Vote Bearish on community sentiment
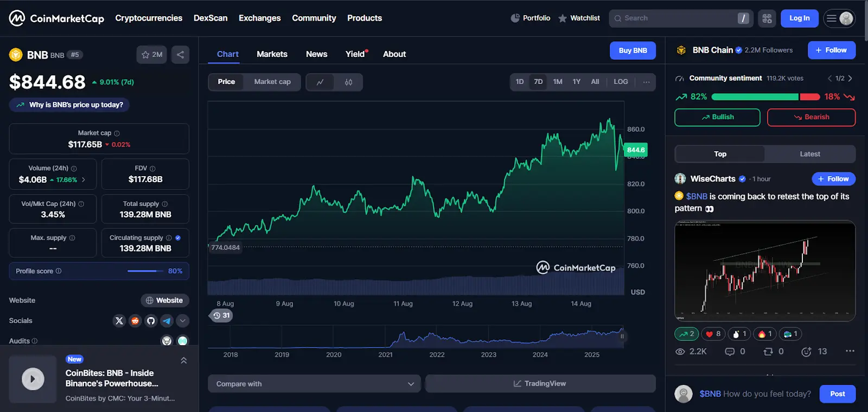The image size is (868, 412). point(811,117)
